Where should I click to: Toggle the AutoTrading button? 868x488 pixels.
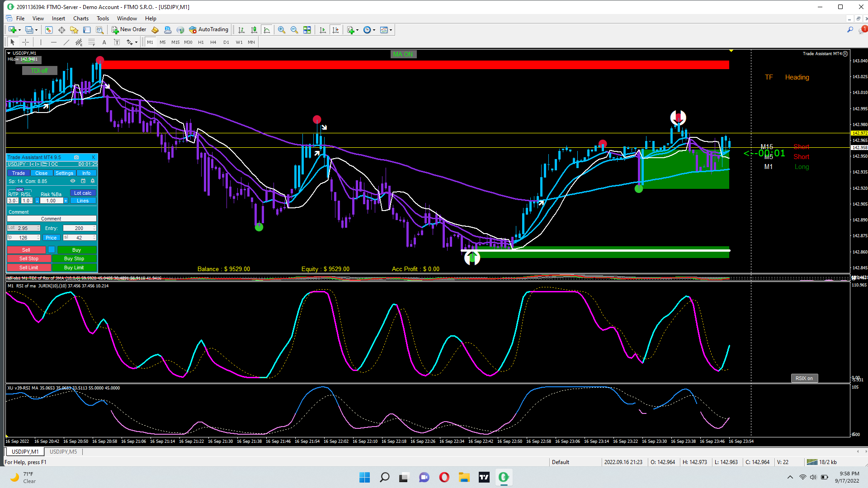(209, 30)
